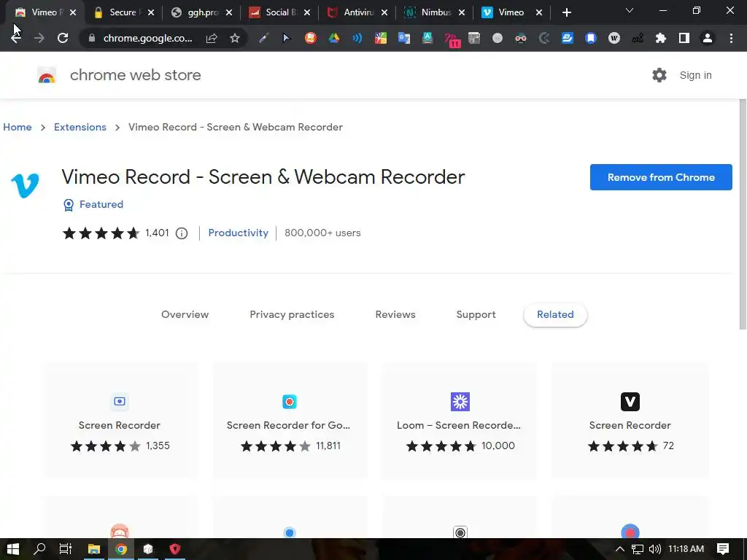
Task: Open Screen Recorder card with 72 ratings
Action: point(630,420)
